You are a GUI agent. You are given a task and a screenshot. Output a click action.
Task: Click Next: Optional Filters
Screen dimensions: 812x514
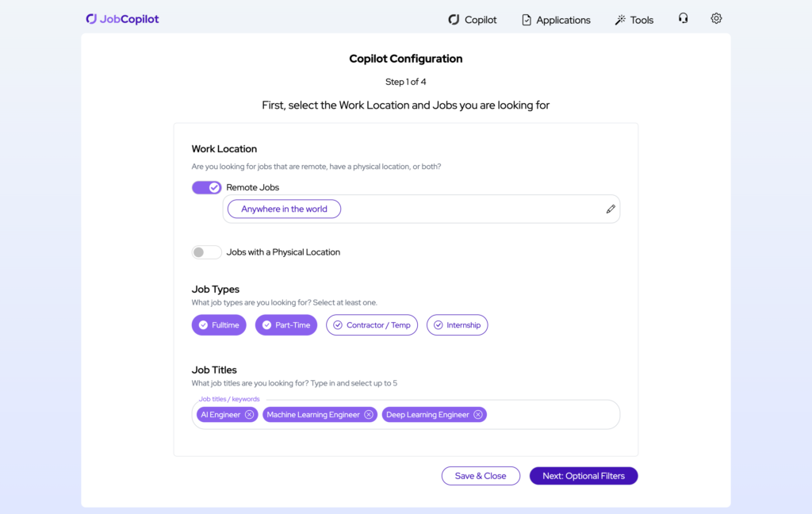click(583, 475)
